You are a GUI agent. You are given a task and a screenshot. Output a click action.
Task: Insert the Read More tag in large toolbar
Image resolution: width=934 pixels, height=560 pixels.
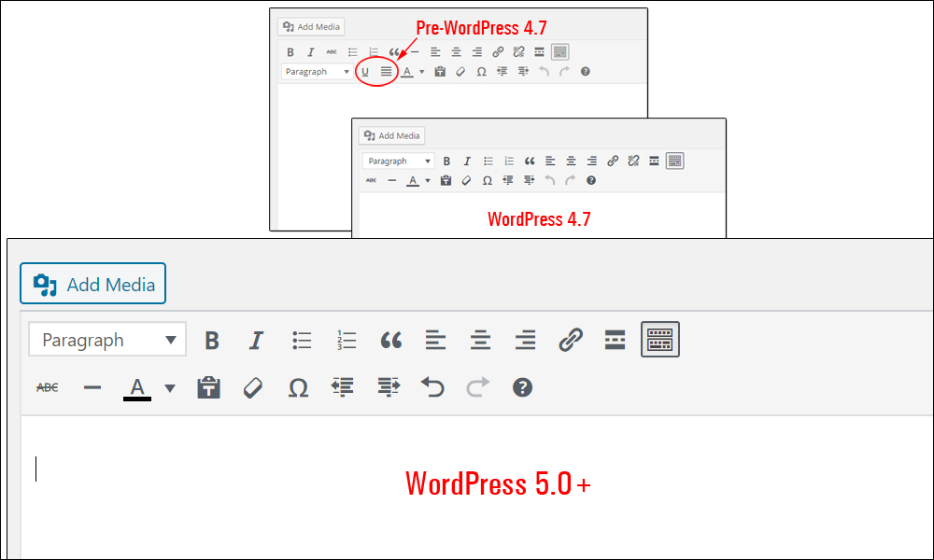(x=615, y=340)
